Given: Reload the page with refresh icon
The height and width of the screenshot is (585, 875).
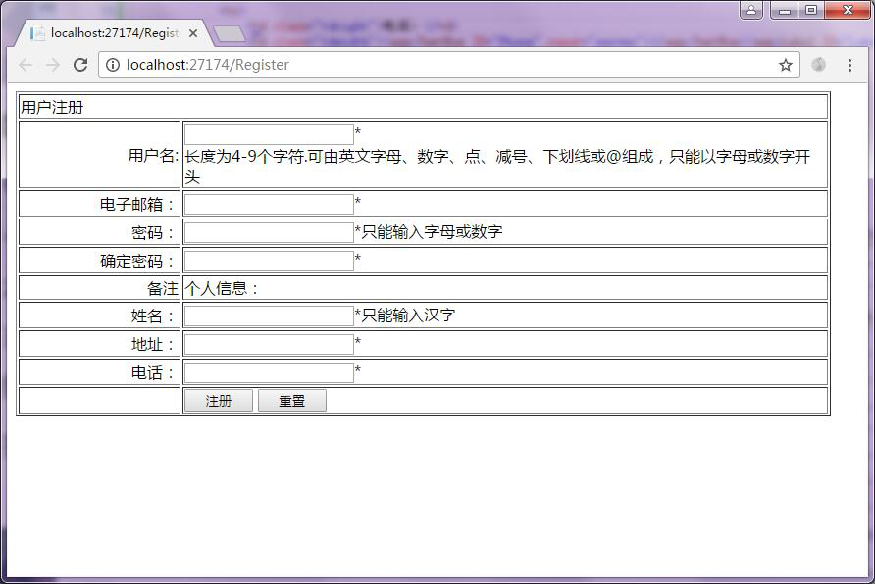Looking at the screenshot, I should 80,65.
